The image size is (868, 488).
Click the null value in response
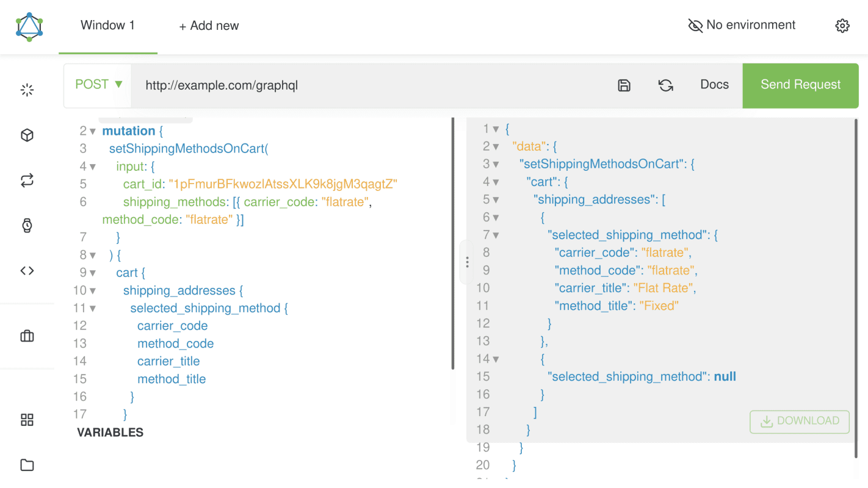725,376
